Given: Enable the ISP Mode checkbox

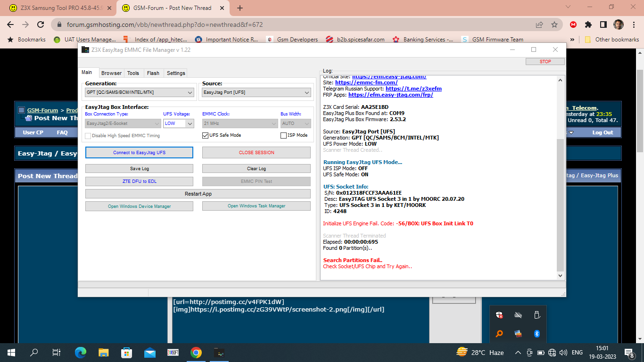Looking at the screenshot, I should [283, 135].
